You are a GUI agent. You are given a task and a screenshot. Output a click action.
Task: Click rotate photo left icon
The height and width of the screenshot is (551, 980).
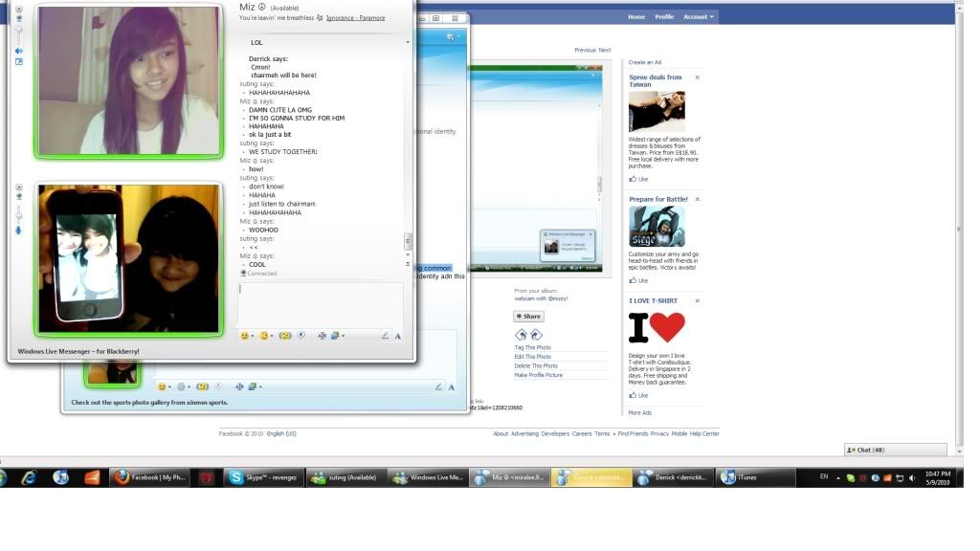[521, 335]
